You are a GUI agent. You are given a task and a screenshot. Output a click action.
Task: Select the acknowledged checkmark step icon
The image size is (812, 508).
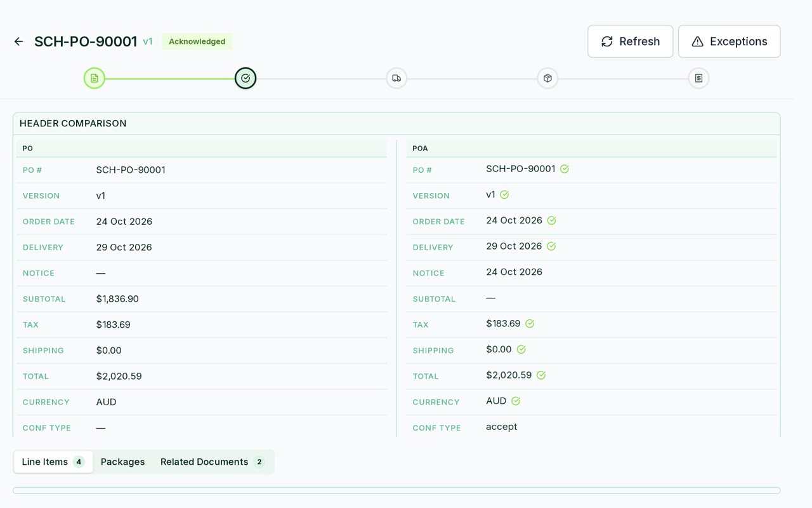click(246, 78)
